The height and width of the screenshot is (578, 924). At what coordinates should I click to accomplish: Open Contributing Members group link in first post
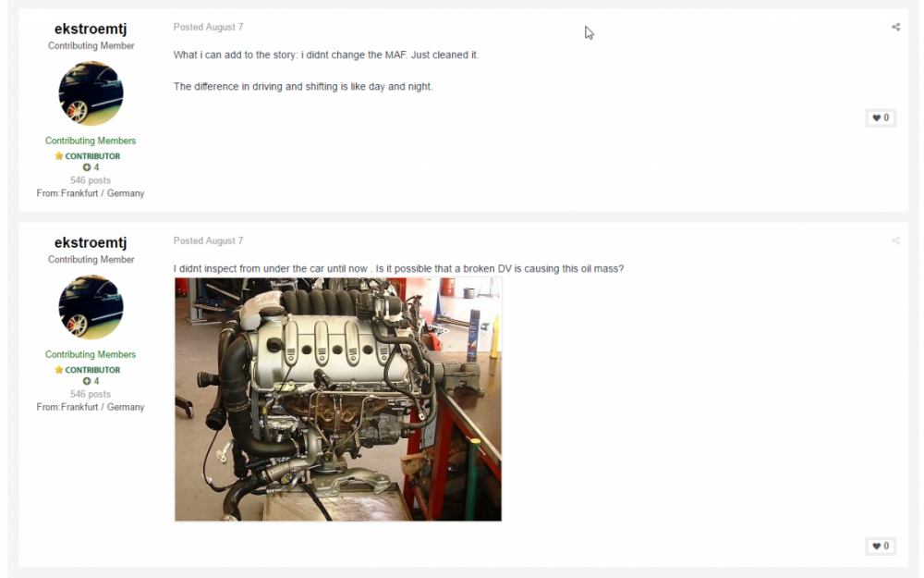[91, 141]
